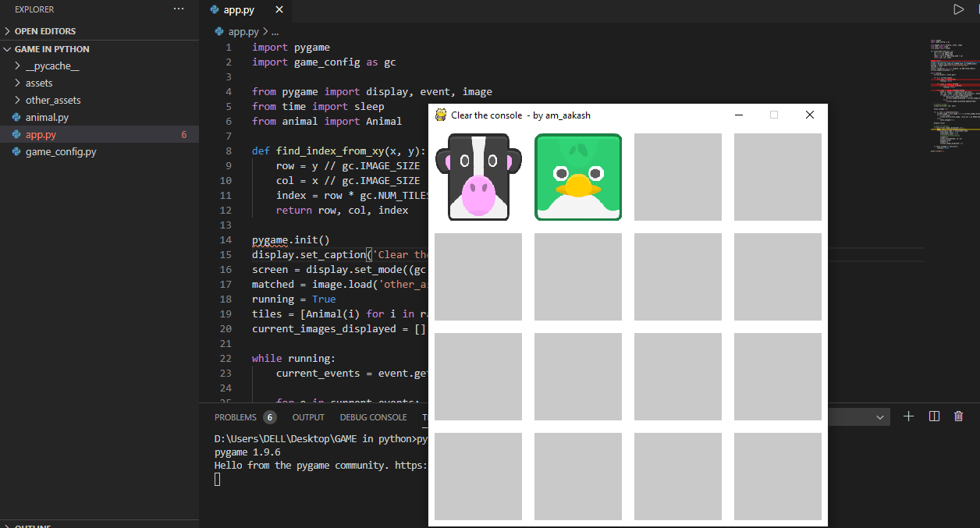Select app.py in the explorer tree
This screenshot has width=980, height=528.
coord(99,134)
